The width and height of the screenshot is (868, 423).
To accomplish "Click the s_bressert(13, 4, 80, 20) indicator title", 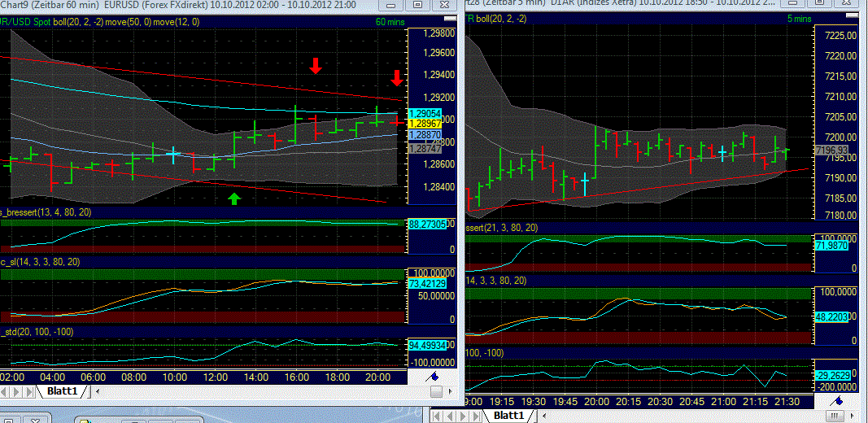I will [45, 212].
